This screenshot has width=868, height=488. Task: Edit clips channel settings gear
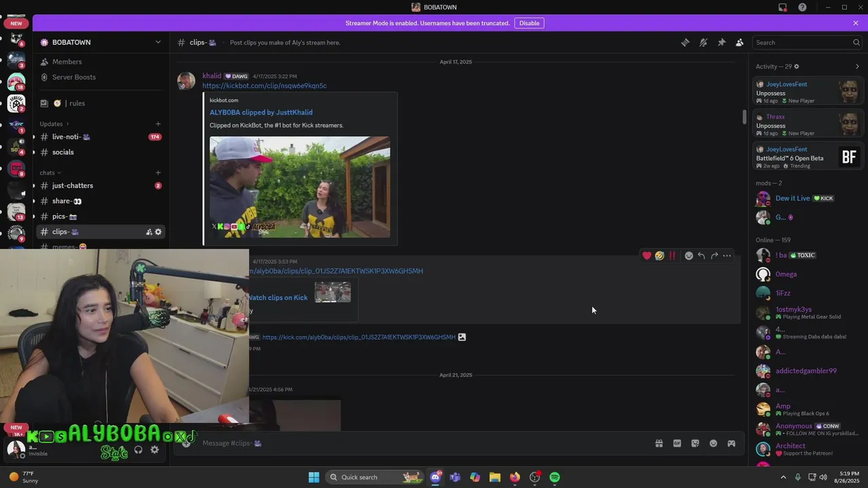coord(158,232)
